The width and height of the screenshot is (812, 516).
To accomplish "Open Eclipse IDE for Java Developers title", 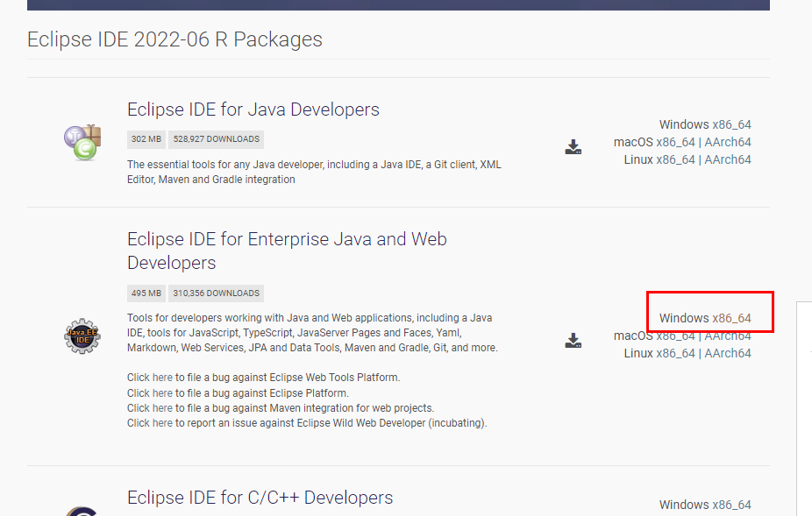I will point(253,110).
